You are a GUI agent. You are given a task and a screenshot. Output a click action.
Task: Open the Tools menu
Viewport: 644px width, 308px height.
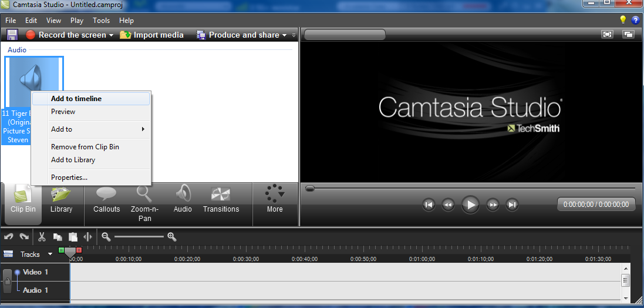click(101, 20)
